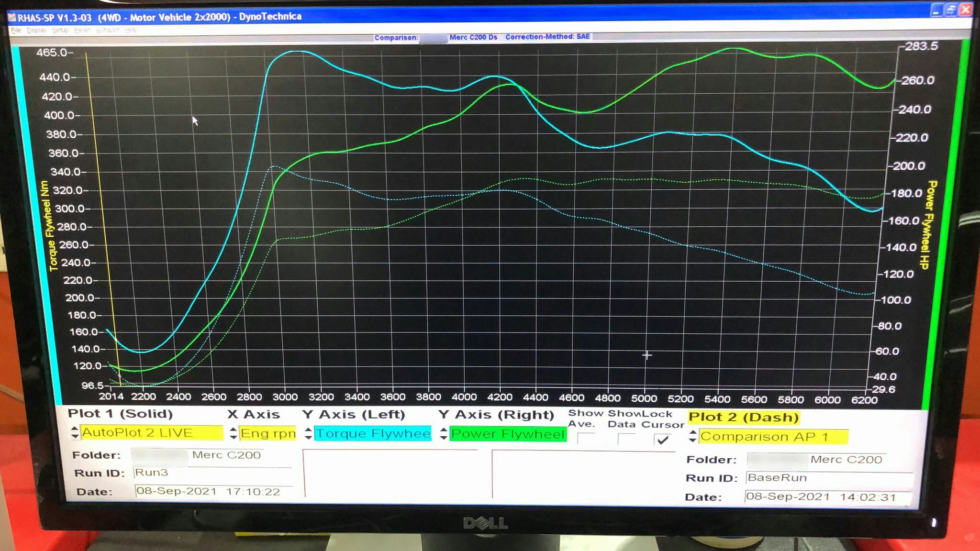Click the Plot 2 Date field 14:02:31
The height and width of the screenshot is (551, 980).
tap(828, 497)
